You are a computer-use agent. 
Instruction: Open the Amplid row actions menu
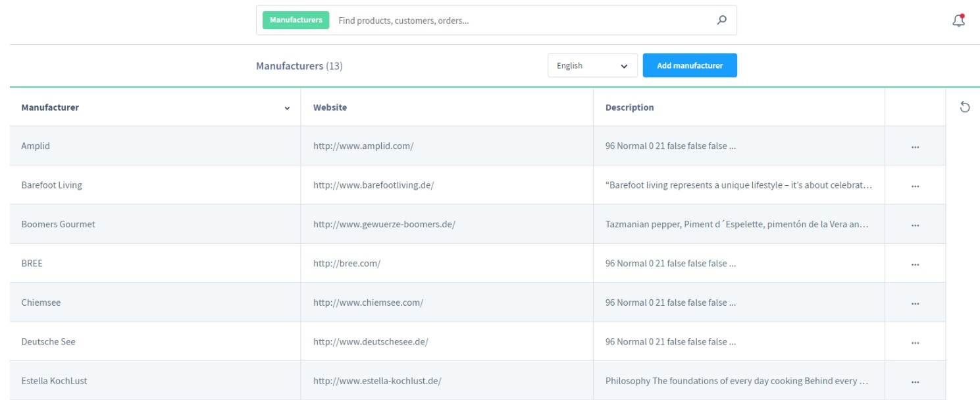pos(915,147)
